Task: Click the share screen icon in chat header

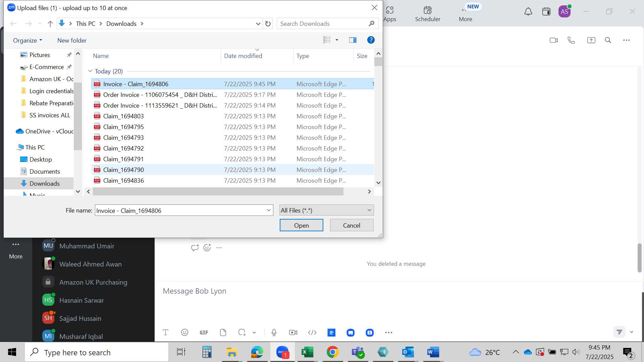Action: click(x=591, y=40)
